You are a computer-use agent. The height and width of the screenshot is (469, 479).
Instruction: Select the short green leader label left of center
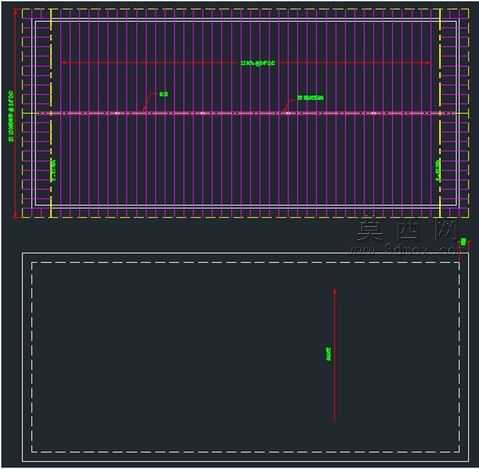[164, 94]
